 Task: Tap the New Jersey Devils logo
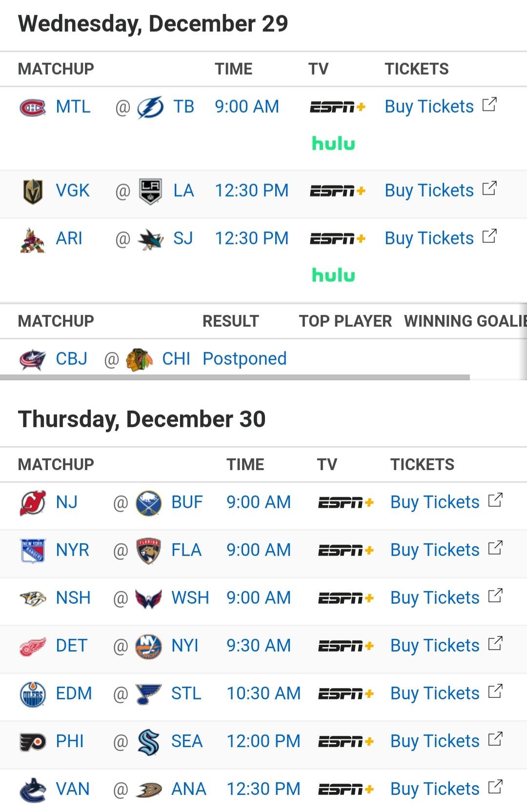[33, 503]
